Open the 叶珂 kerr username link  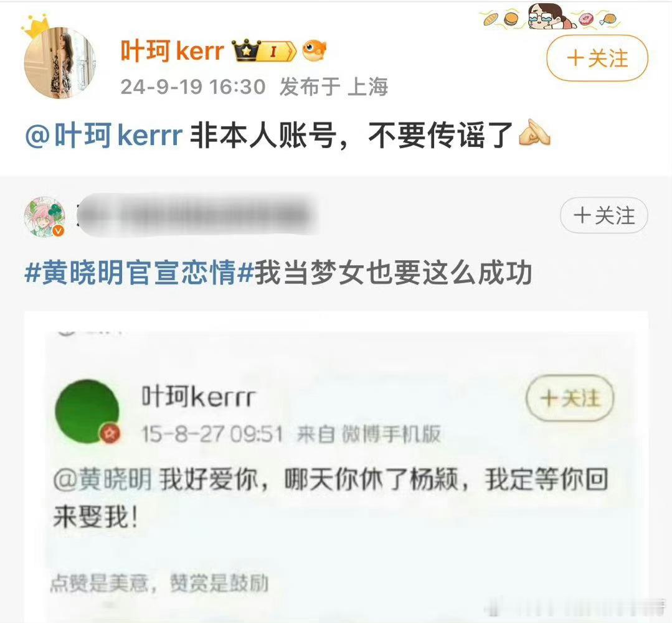173,51
